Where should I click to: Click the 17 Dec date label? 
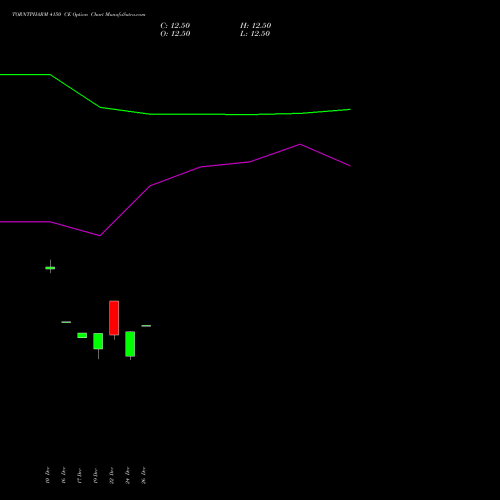80,475
